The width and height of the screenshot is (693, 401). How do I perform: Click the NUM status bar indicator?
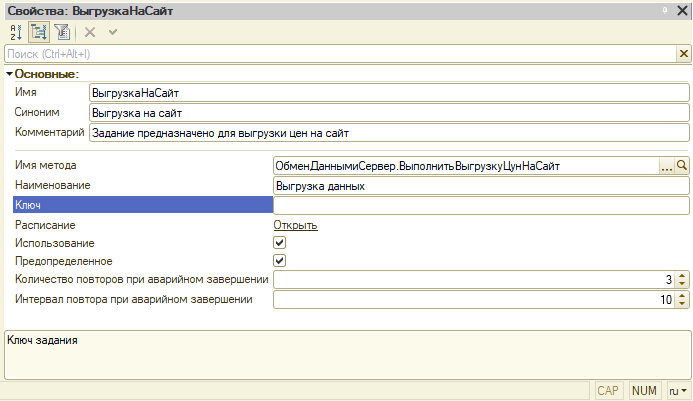tap(644, 391)
